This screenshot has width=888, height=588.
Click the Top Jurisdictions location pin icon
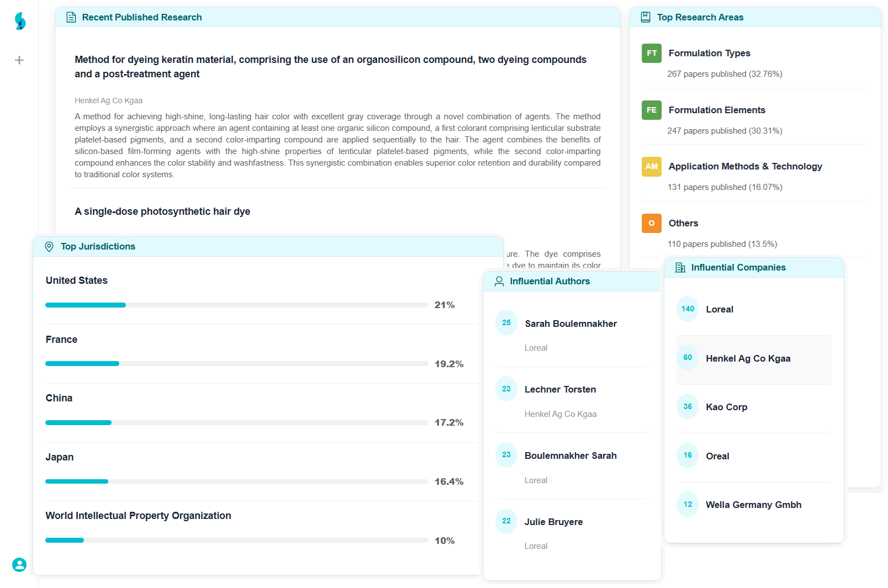49,247
